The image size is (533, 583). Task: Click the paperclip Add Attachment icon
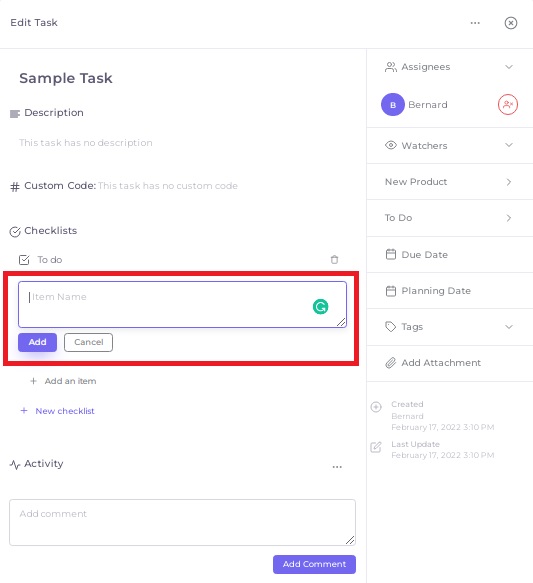coord(390,363)
